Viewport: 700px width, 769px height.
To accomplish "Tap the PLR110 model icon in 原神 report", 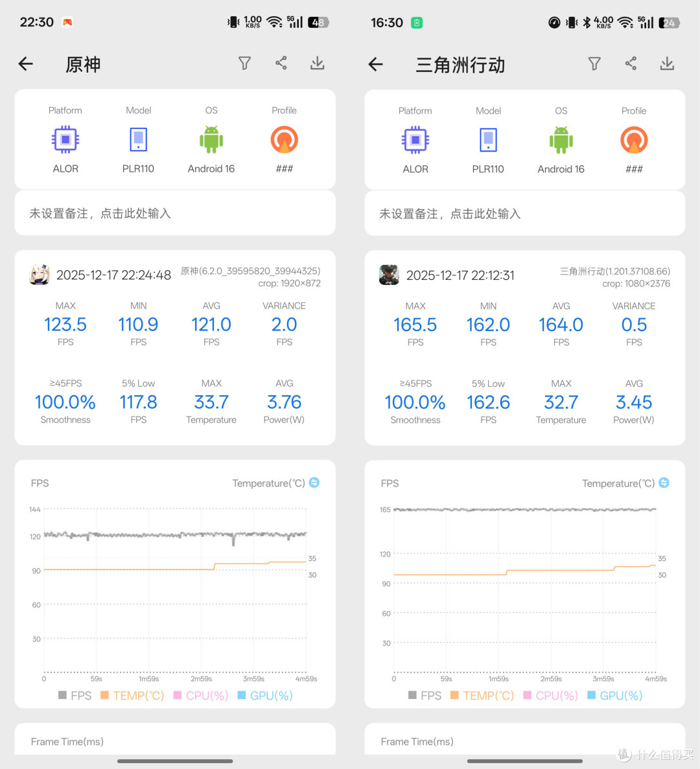I will [x=138, y=140].
